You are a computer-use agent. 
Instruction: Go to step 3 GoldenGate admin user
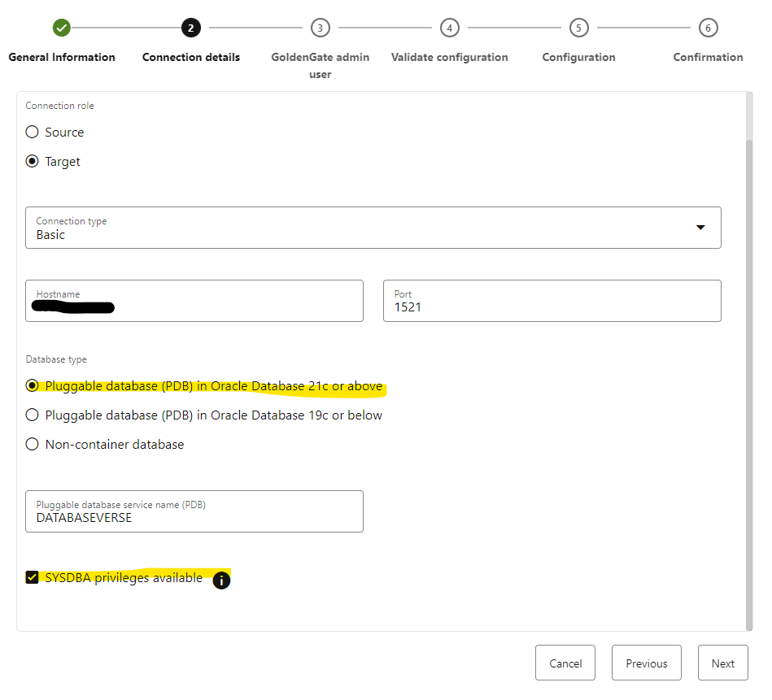(x=320, y=28)
